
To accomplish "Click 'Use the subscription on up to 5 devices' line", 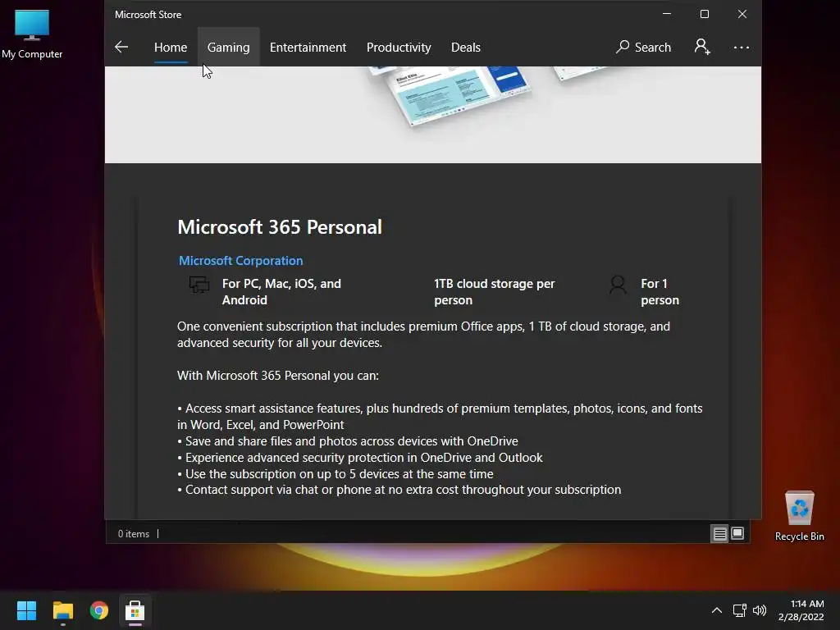I will 336,473.
